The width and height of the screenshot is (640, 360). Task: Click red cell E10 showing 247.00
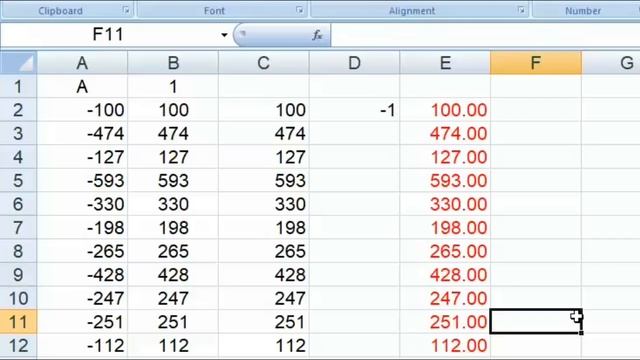coord(445,298)
